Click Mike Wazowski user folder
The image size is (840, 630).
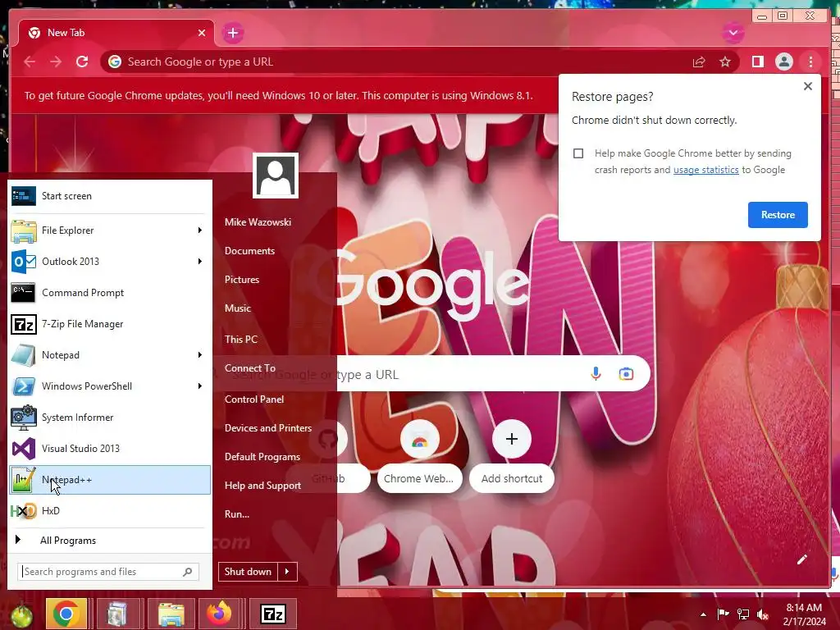pos(258,221)
